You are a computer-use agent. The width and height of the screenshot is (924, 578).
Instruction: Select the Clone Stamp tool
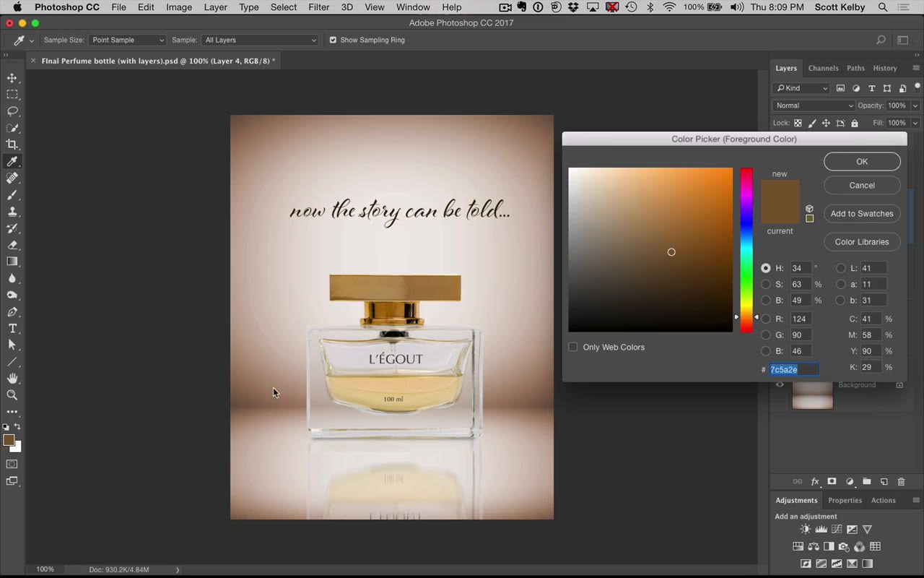point(12,212)
